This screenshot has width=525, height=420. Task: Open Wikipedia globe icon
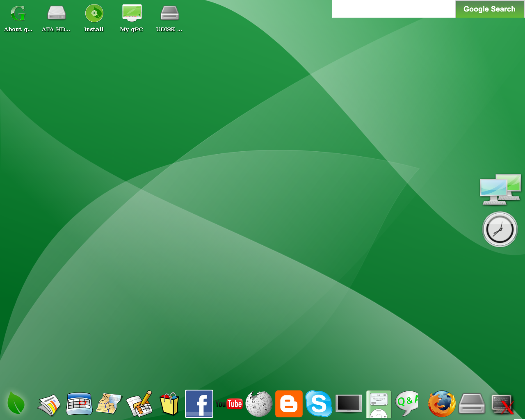259,404
